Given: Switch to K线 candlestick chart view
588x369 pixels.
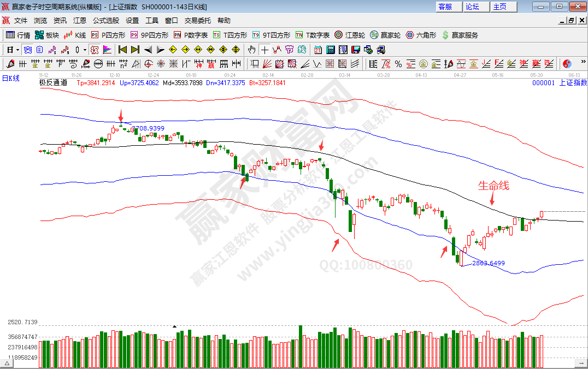Looking at the screenshot, I should tap(75, 35).
